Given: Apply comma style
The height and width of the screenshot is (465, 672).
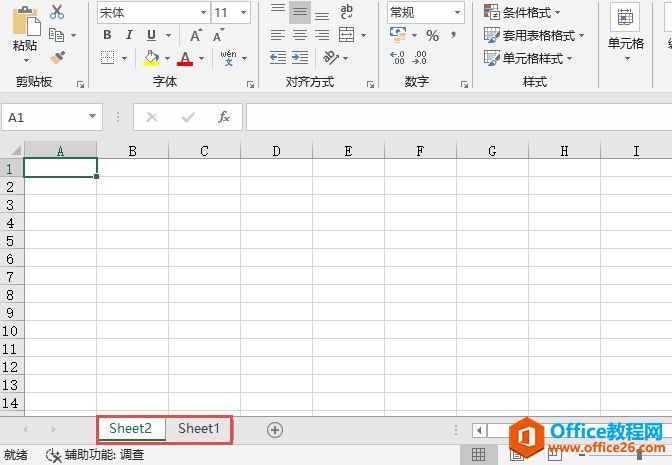Looking at the screenshot, I should [453, 34].
